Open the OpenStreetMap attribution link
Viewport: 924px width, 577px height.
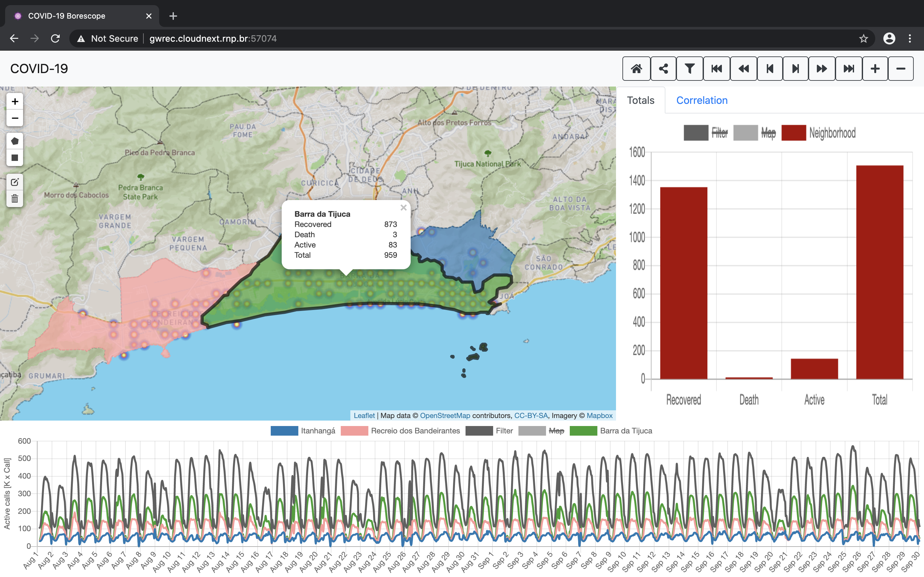pyautogui.click(x=445, y=415)
